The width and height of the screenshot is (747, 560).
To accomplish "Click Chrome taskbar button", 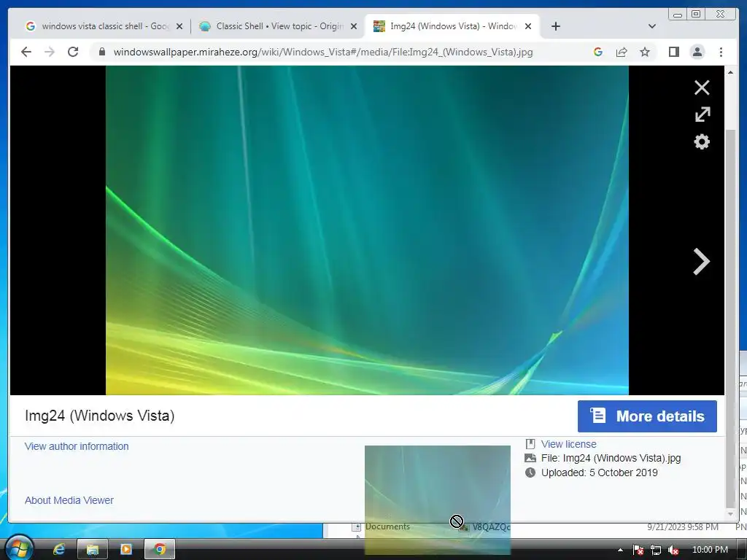I will coord(160,550).
